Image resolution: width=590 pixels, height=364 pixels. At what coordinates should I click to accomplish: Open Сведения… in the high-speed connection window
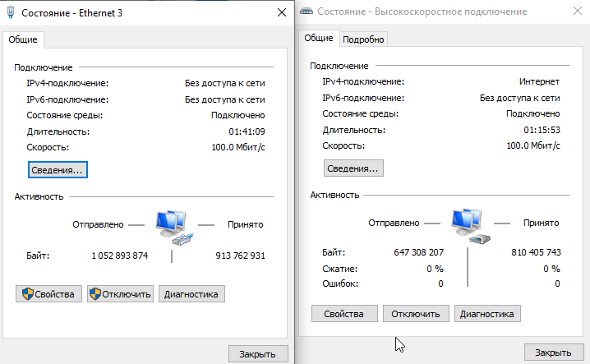pyautogui.click(x=353, y=168)
